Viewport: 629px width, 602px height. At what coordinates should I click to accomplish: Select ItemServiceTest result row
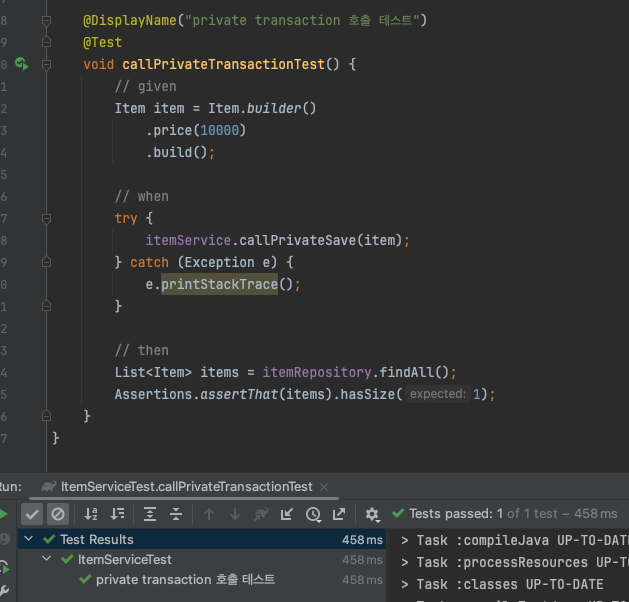pos(202,559)
